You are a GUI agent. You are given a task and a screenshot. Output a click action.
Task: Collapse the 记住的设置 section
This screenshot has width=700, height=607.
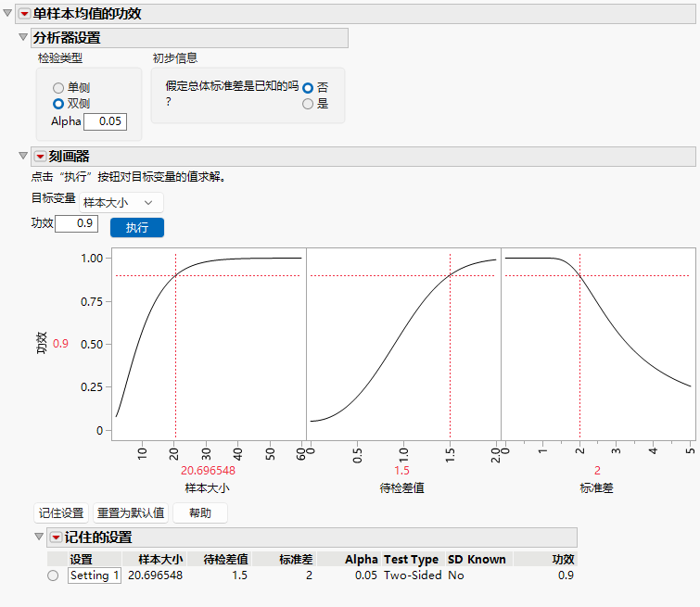coord(39,537)
